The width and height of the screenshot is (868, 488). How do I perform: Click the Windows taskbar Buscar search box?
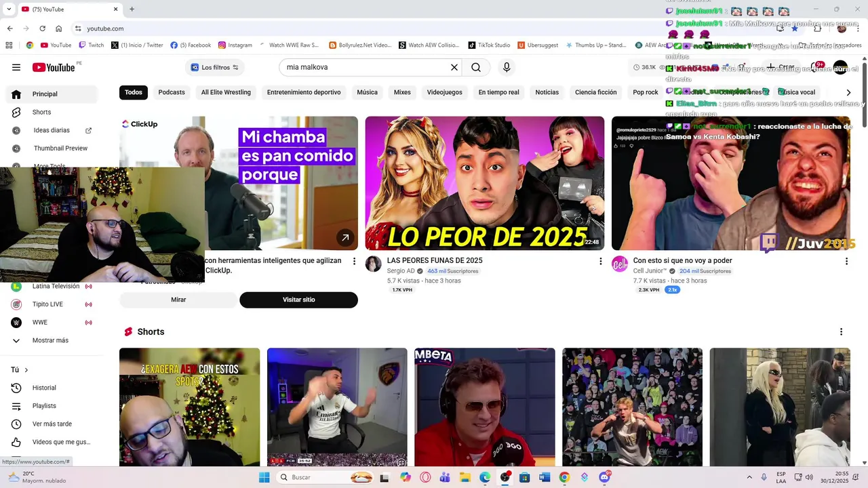(x=325, y=477)
